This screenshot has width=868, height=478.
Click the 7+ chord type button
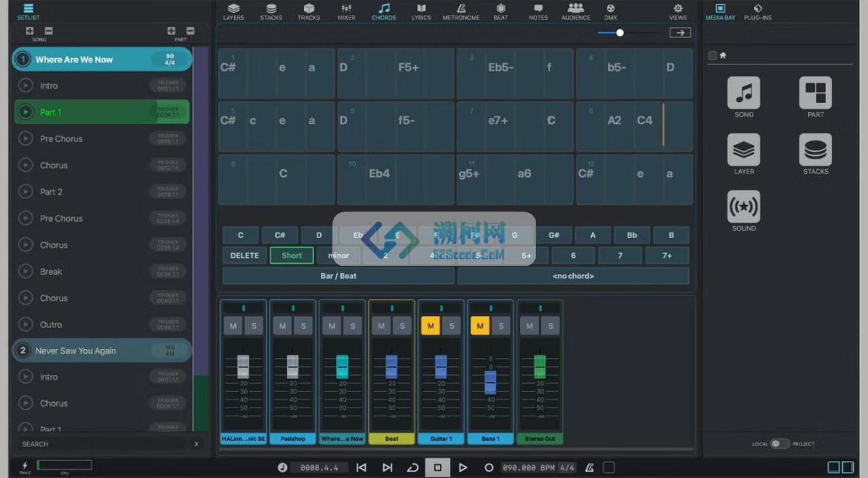pyautogui.click(x=667, y=256)
